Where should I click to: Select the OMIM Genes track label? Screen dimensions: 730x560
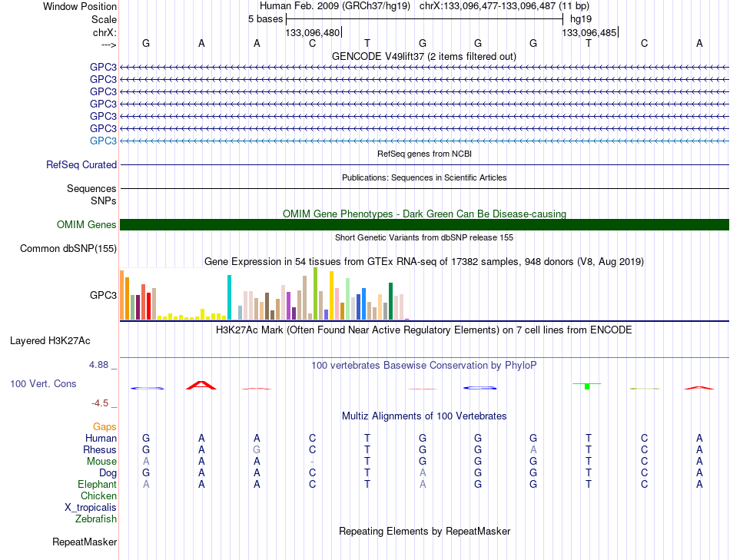pos(86,225)
